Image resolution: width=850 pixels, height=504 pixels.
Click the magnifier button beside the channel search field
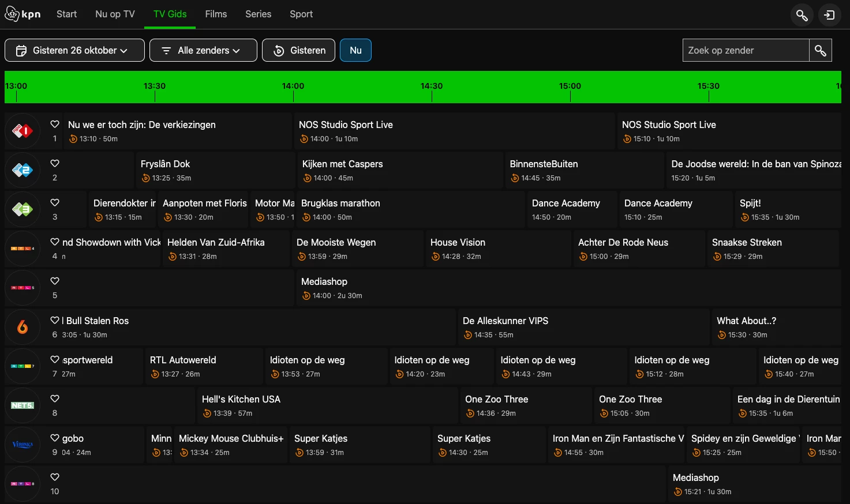point(820,51)
